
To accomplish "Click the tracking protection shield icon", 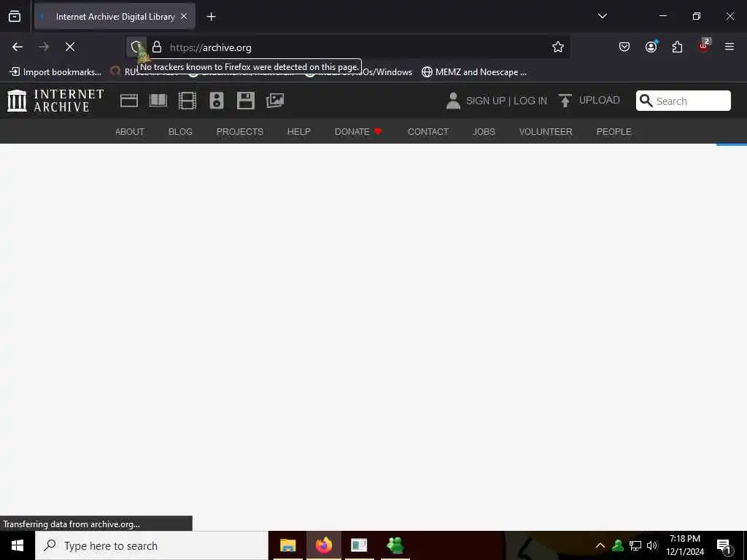I will pos(136,47).
